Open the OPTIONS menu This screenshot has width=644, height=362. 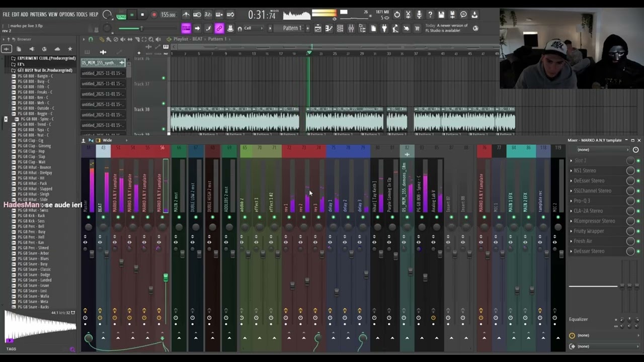(66, 15)
